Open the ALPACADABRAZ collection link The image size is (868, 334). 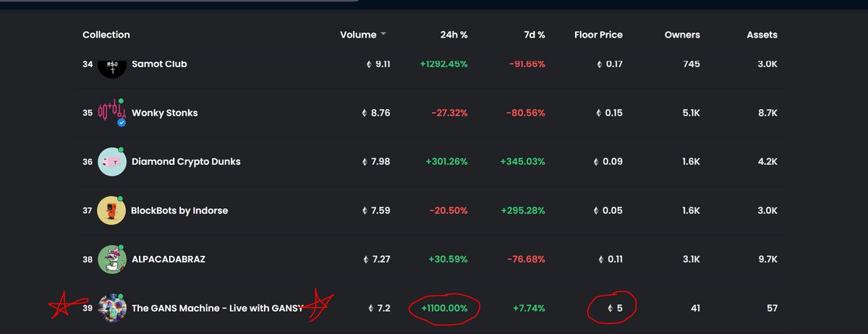[169, 259]
